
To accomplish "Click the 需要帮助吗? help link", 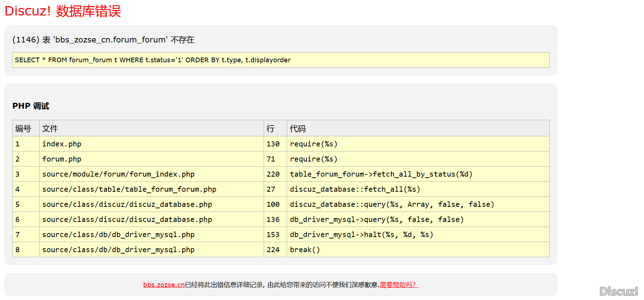I will pyautogui.click(x=399, y=285).
